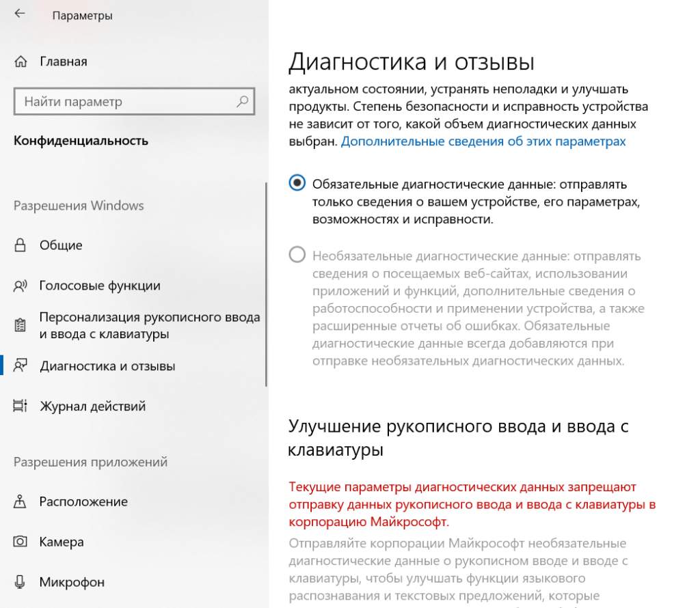Open link Дополнительные сведения об этих параметрах
The image size is (700, 608).
pos(483,141)
